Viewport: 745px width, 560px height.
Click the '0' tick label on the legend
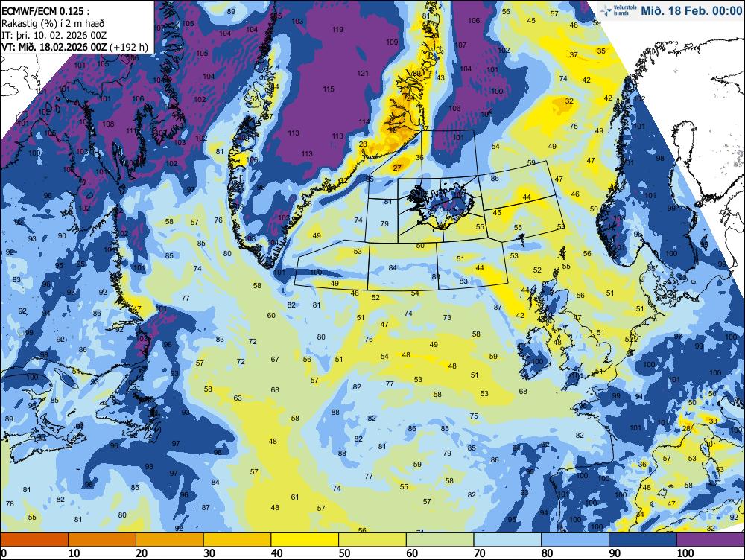coord(4,553)
